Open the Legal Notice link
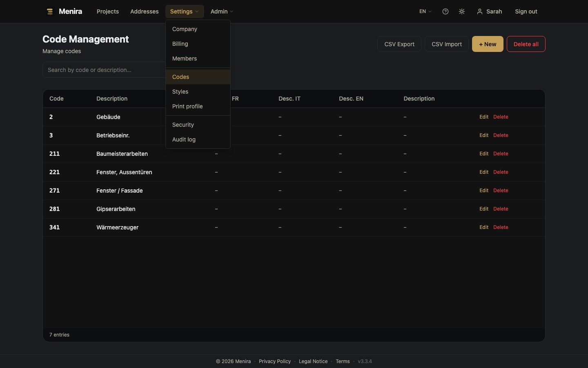Screen dimensions: 588x368 [313, 361]
